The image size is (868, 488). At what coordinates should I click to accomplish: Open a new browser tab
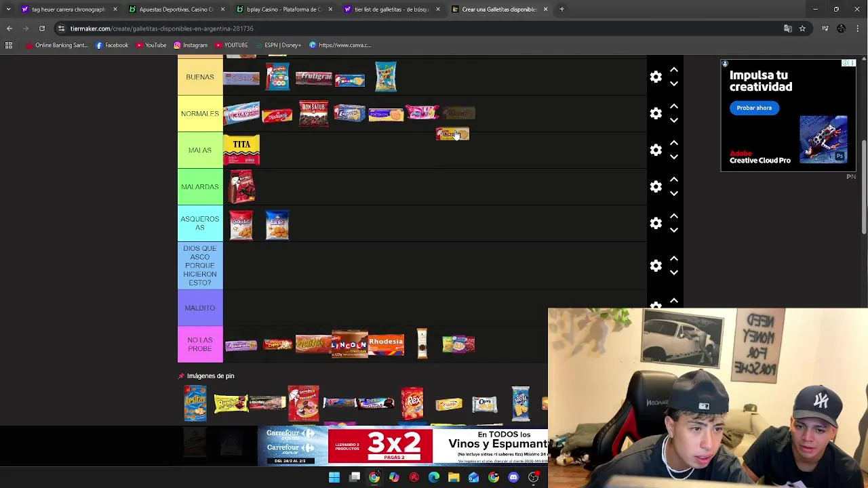[562, 9]
